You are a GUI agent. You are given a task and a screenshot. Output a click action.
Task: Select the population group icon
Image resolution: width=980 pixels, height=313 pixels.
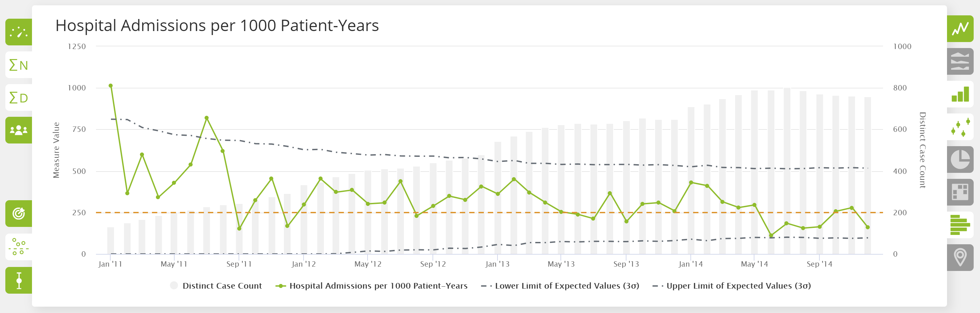[18, 130]
